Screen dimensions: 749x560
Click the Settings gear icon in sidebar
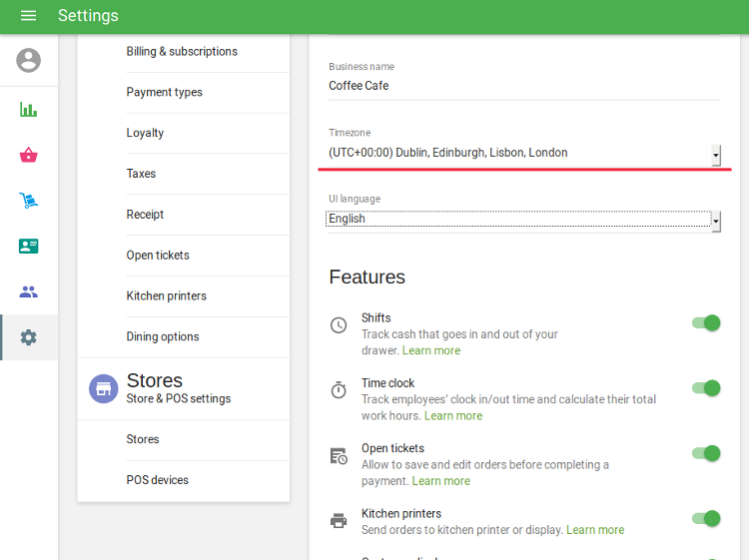29,337
